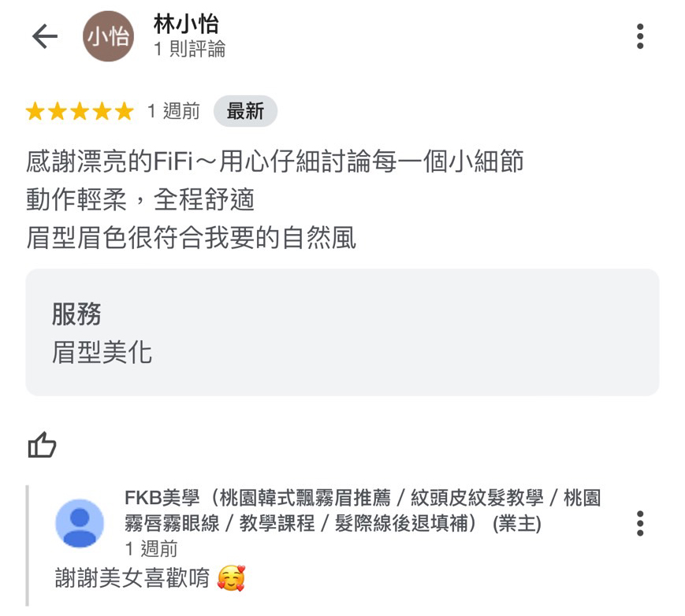
Task: Click the owner reply's 1 週前 timestamp
Action: point(151,549)
